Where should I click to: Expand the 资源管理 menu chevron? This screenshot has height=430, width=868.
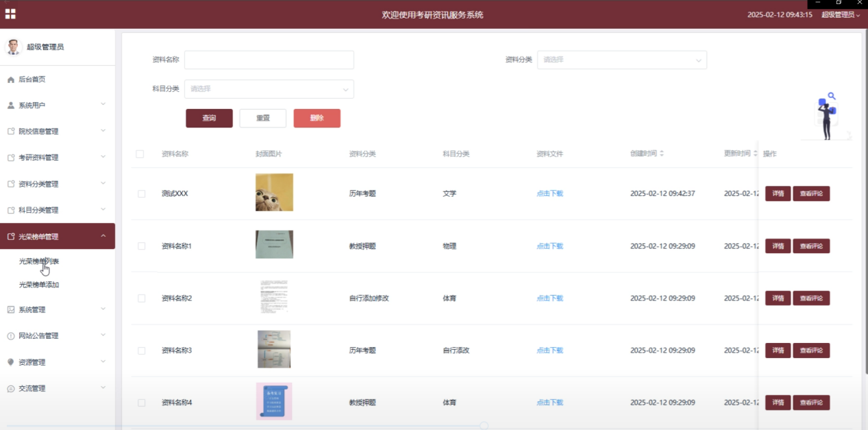(103, 361)
